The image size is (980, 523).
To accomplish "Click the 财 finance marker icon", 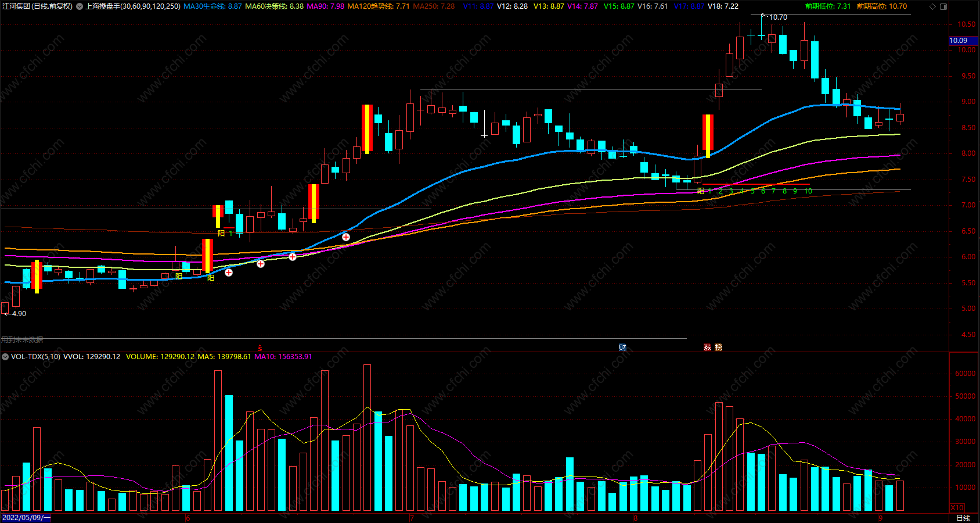I will [622, 347].
